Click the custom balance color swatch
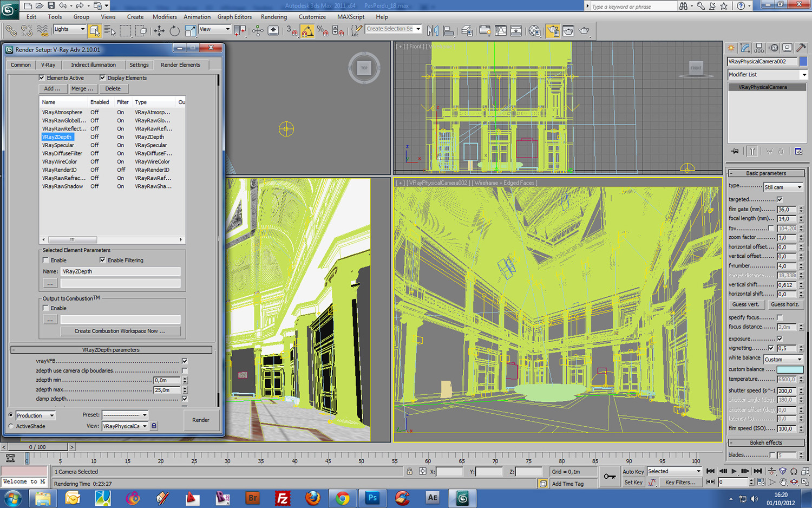Viewport: 812px width, 508px height. point(790,369)
